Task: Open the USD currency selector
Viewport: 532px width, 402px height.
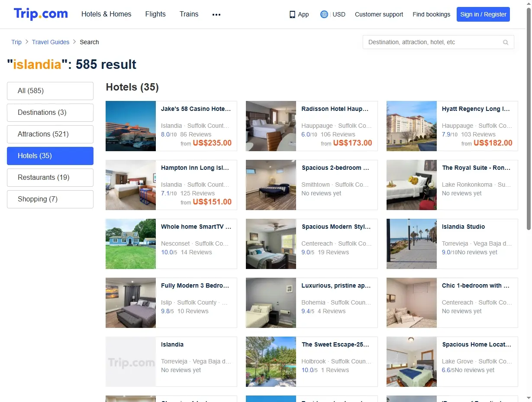Action: click(x=339, y=14)
